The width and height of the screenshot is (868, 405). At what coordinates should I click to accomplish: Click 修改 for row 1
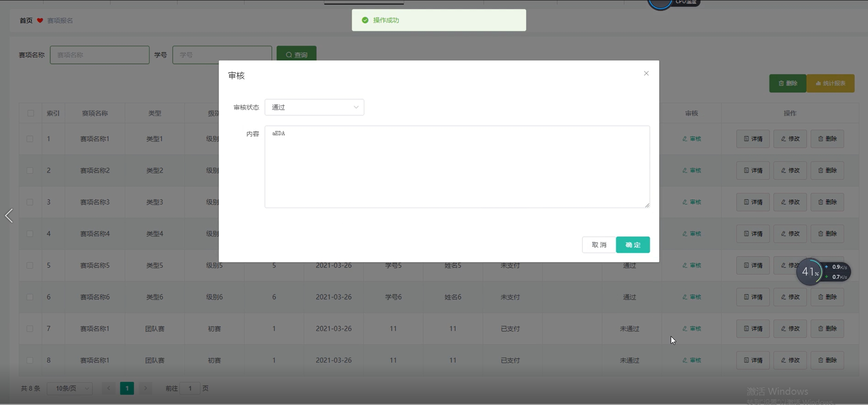[x=790, y=139]
